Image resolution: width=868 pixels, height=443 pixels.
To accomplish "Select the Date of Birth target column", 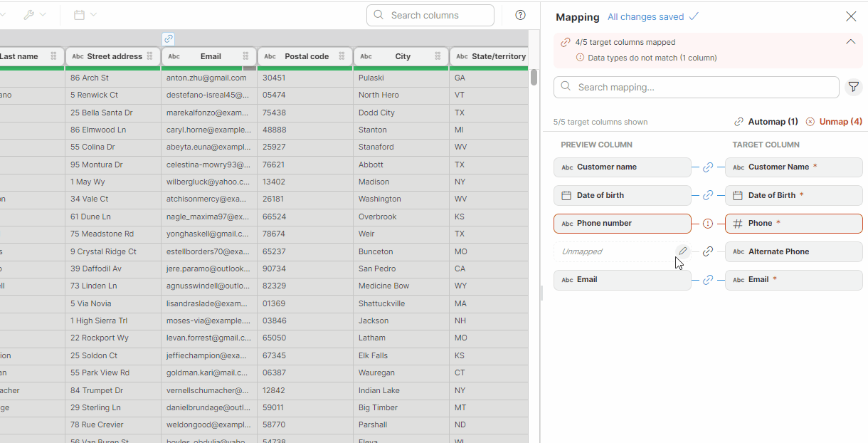I will click(x=793, y=195).
